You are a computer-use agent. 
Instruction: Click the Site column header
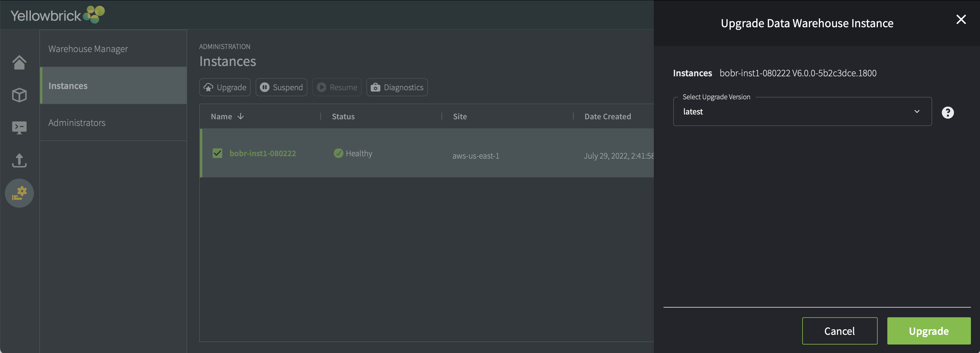click(460, 116)
